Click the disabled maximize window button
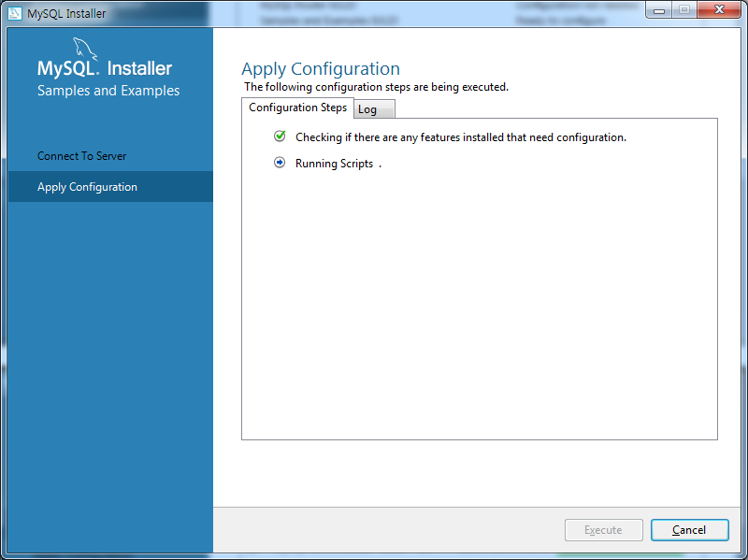748x560 pixels. [x=684, y=10]
